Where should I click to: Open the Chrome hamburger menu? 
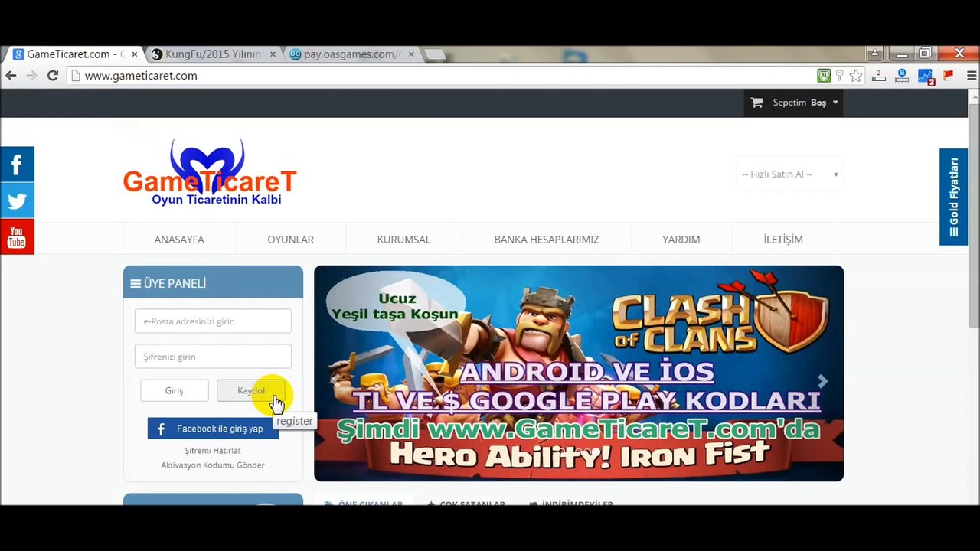972,76
